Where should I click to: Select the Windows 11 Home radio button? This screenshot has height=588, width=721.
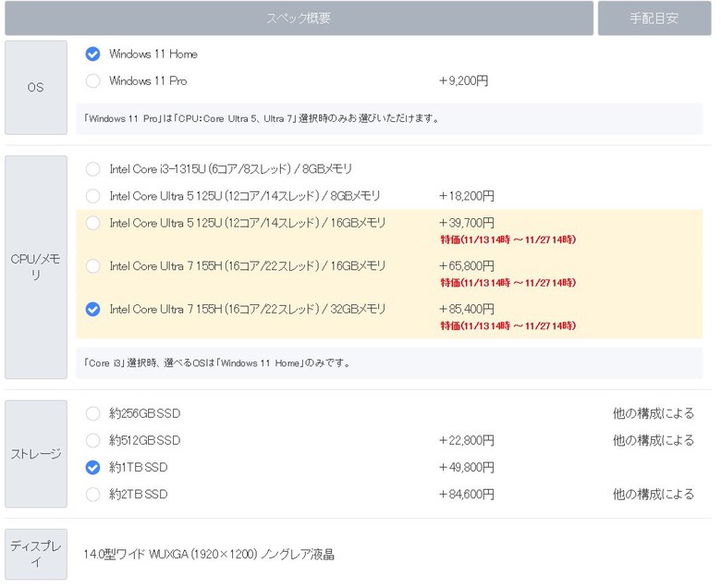point(92,54)
